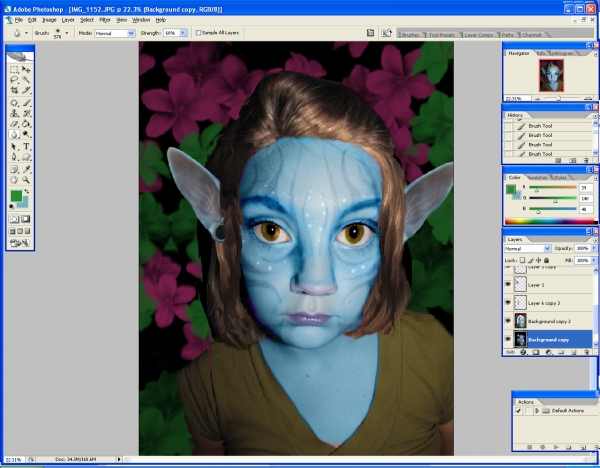
Task: Select the Custom Shape tool
Action: [x=26, y=157]
